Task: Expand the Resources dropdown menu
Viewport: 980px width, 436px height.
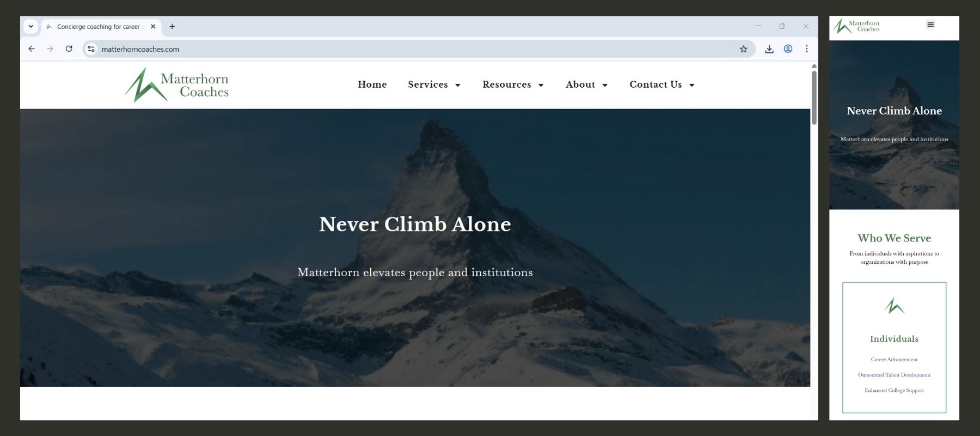Action: tap(513, 84)
